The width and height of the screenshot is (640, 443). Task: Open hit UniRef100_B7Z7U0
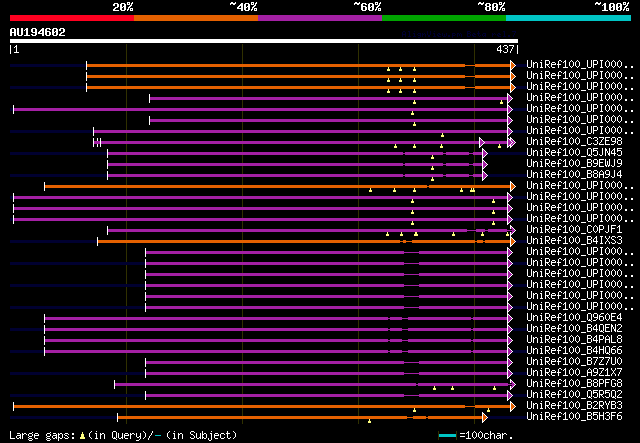(x=574, y=362)
